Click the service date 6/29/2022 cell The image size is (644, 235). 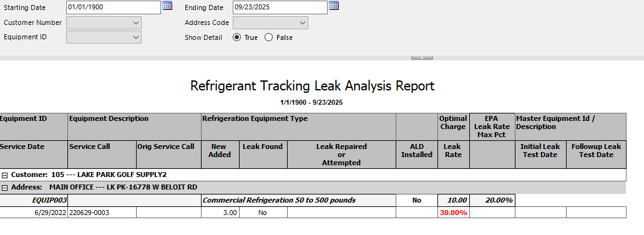click(33, 213)
